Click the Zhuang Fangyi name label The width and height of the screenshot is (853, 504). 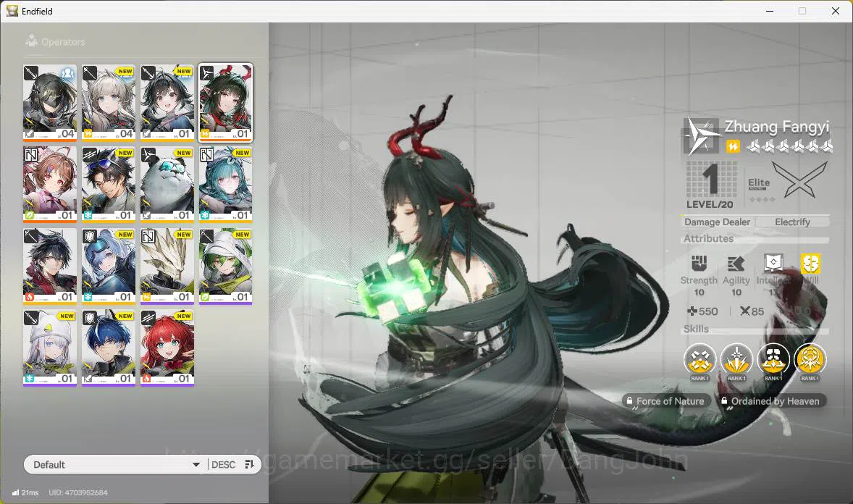(x=776, y=127)
